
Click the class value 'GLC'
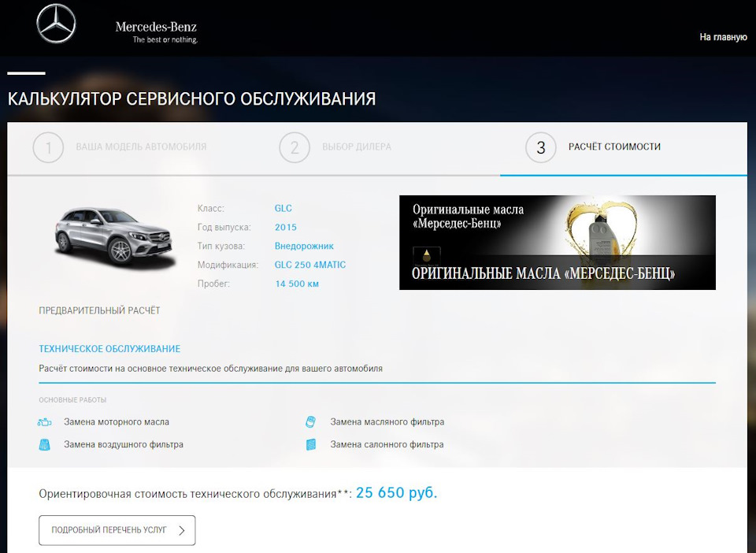pos(283,208)
